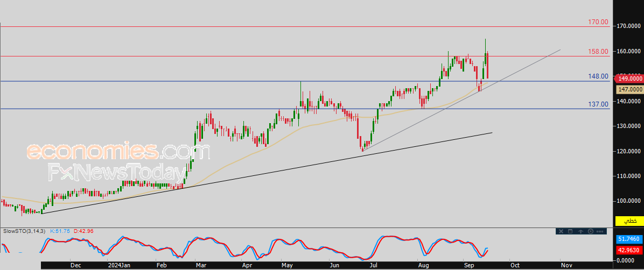The height and width of the screenshot is (270, 644).
Task: Click the 140.0000 price axis value
Action: pos(630,101)
